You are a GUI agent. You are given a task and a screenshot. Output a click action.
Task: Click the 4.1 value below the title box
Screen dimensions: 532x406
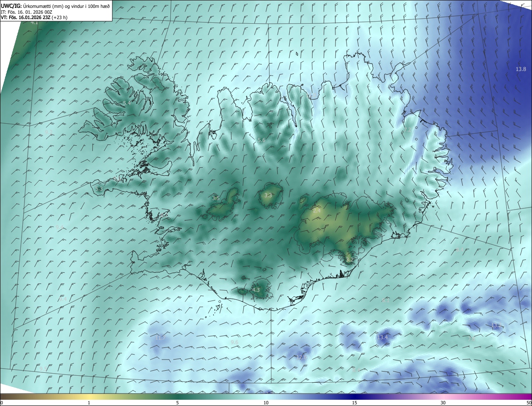[x=34, y=22]
